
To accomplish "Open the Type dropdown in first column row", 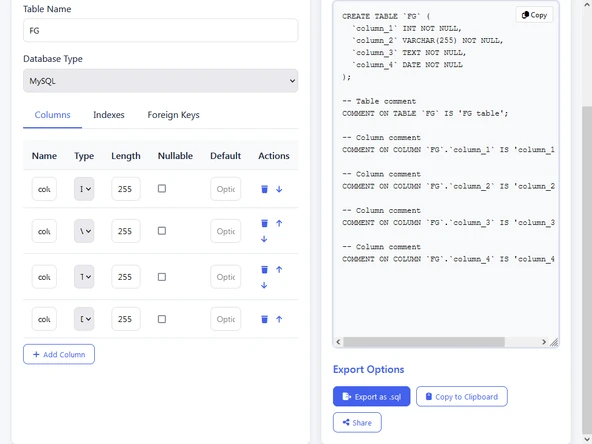I will [x=84, y=189].
